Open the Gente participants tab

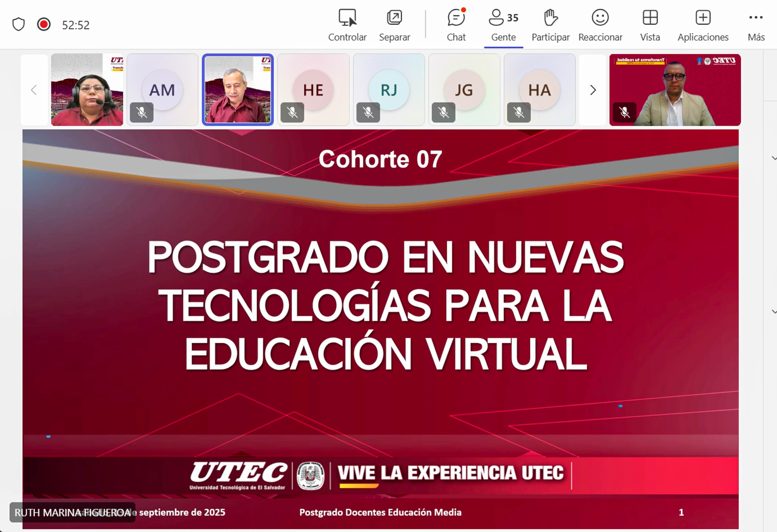coord(504,25)
